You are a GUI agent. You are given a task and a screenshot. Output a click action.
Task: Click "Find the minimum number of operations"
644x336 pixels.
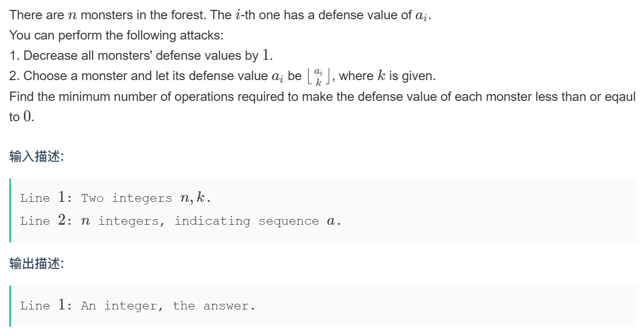point(119,97)
